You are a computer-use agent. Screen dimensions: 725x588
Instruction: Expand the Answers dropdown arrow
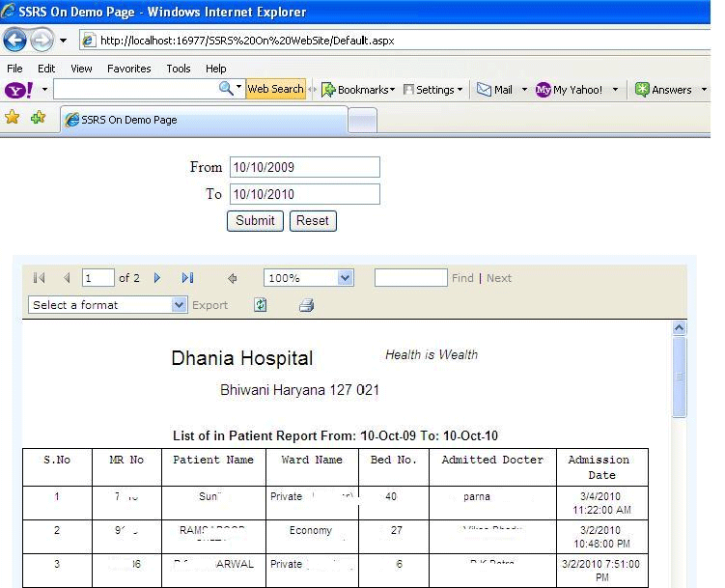coord(704,89)
